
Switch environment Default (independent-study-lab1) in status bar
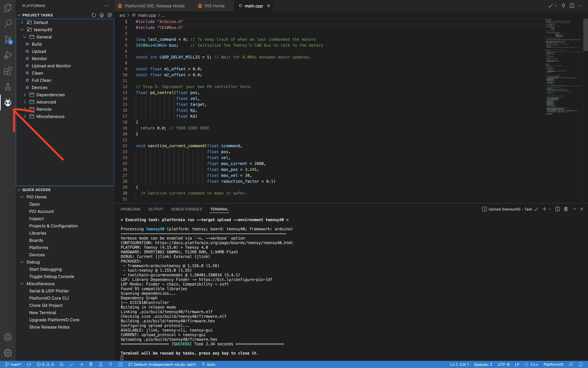(162, 364)
